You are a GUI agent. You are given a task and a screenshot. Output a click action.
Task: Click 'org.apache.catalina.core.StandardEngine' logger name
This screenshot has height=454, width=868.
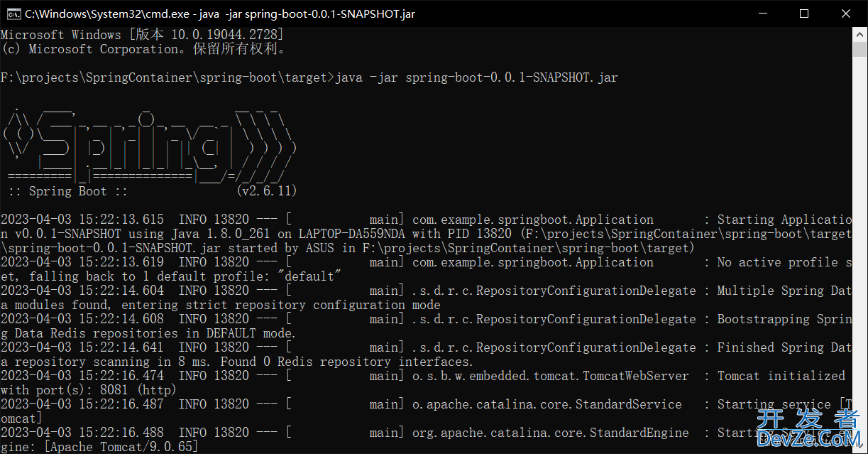551,433
